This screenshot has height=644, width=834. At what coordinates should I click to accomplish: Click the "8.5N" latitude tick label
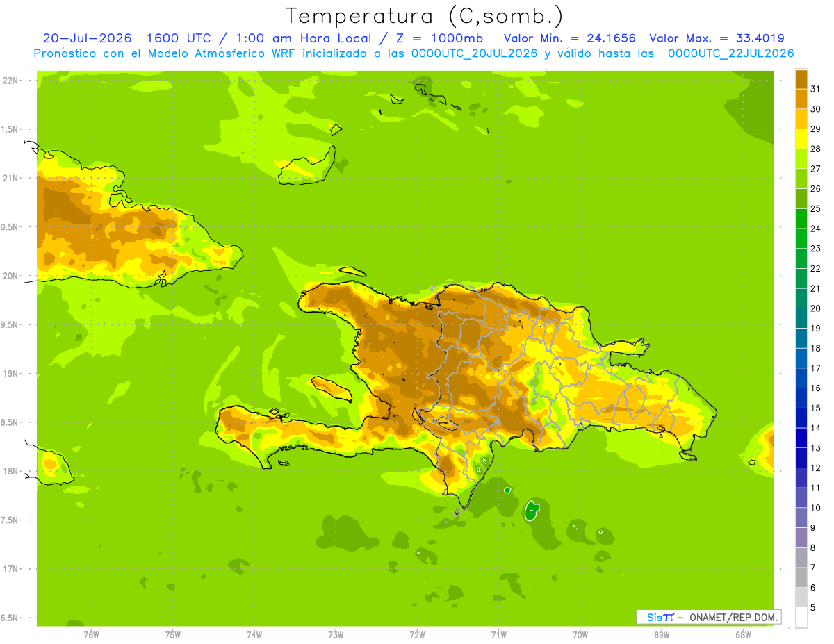pyautogui.click(x=10, y=422)
